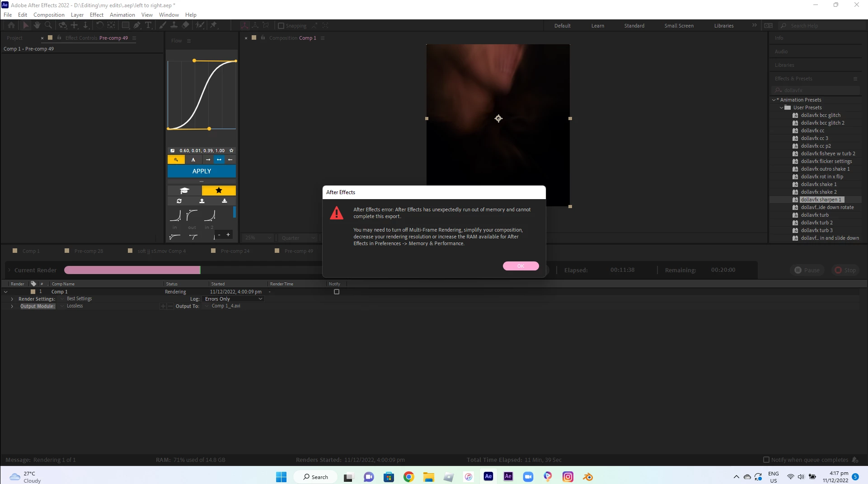This screenshot has height=484, width=868.
Task: Select the Pen tool
Action: 137,26
